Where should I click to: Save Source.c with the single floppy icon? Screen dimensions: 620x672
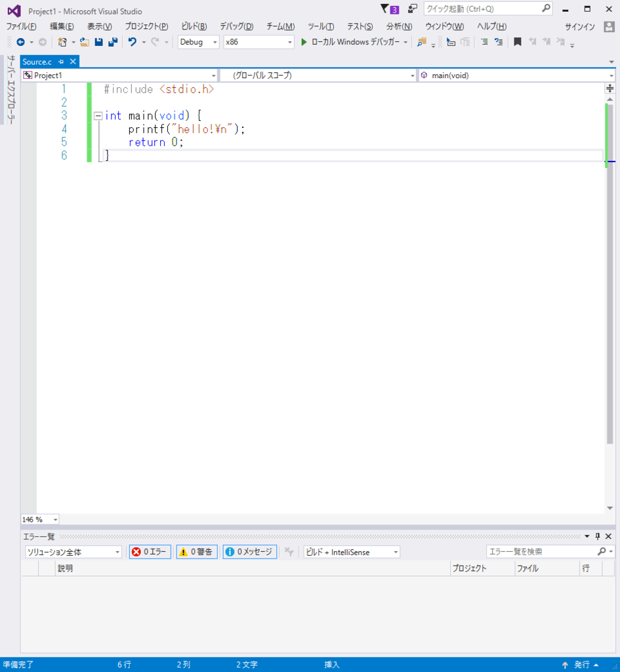click(98, 42)
